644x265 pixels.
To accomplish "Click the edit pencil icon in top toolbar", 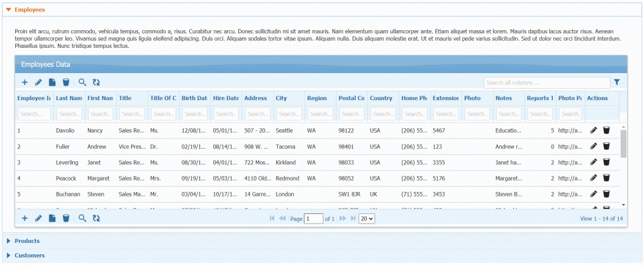I will pyautogui.click(x=38, y=82).
